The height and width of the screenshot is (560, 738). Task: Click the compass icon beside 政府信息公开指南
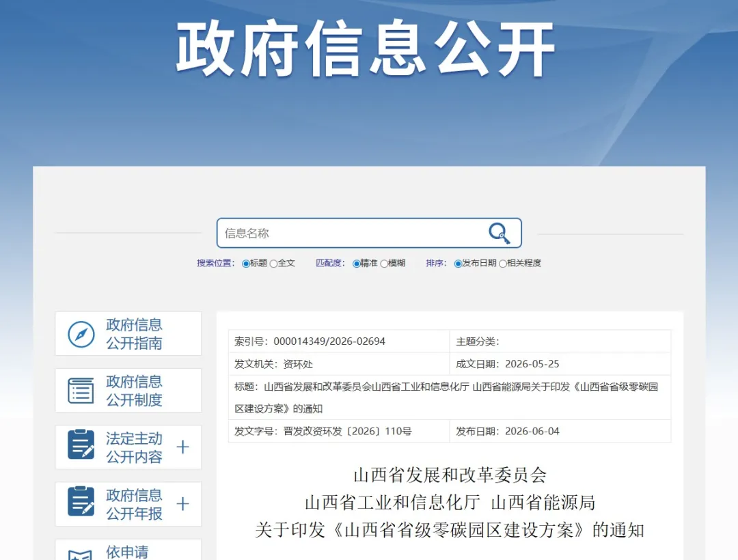[x=81, y=335]
